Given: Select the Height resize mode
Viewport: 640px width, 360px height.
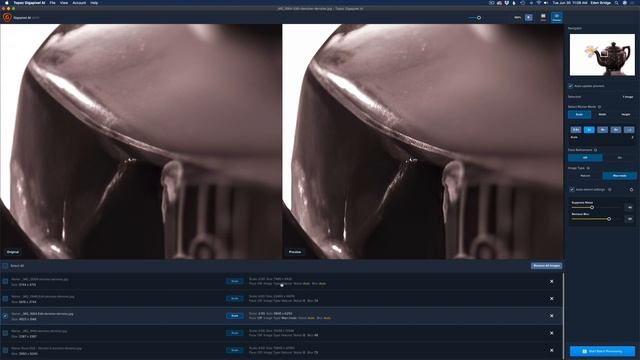Looking at the screenshot, I should coord(625,115).
